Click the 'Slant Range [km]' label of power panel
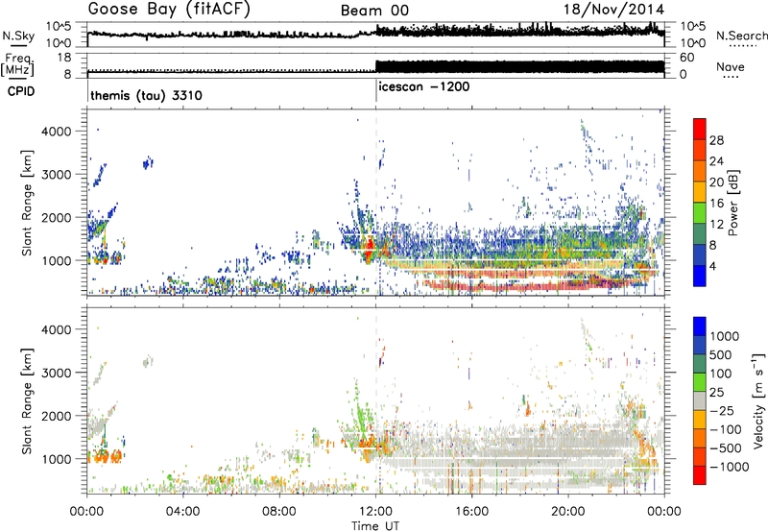Image resolution: width=768 pixels, height=532 pixels. tap(27, 203)
